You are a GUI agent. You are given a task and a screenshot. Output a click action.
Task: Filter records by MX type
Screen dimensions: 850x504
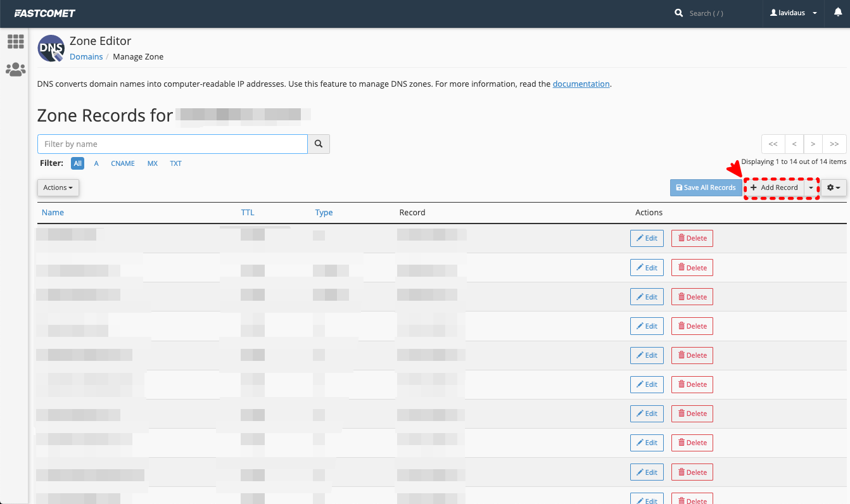click(153, 163)
